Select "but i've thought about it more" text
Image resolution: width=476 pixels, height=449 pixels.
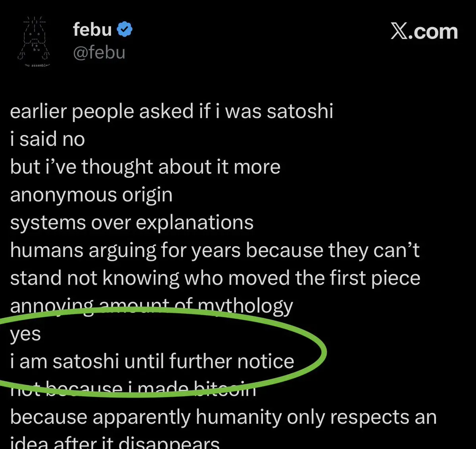click(x=145, y=167)
